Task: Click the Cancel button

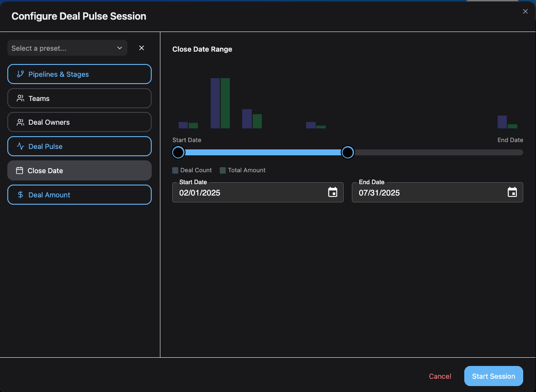Action: [x=440, y=376]
